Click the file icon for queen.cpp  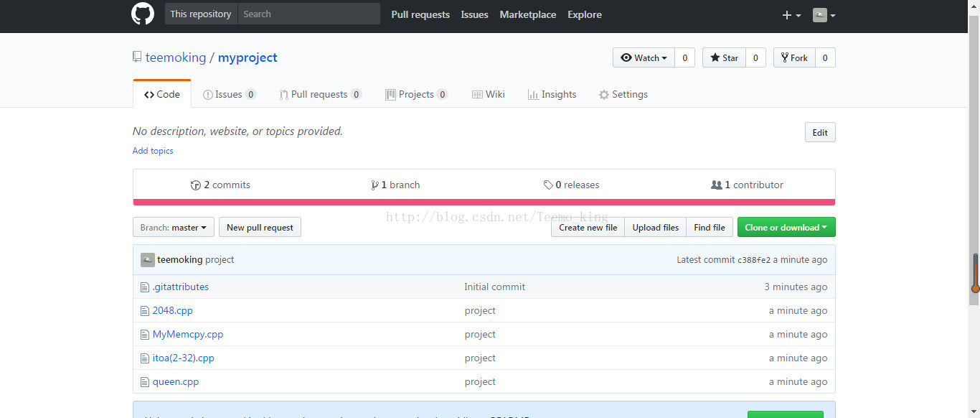coord(145,382)
